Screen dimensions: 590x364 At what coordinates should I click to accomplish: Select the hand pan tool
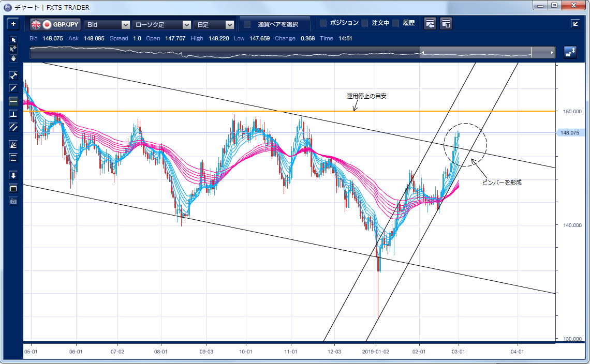(x=13, y=58)
